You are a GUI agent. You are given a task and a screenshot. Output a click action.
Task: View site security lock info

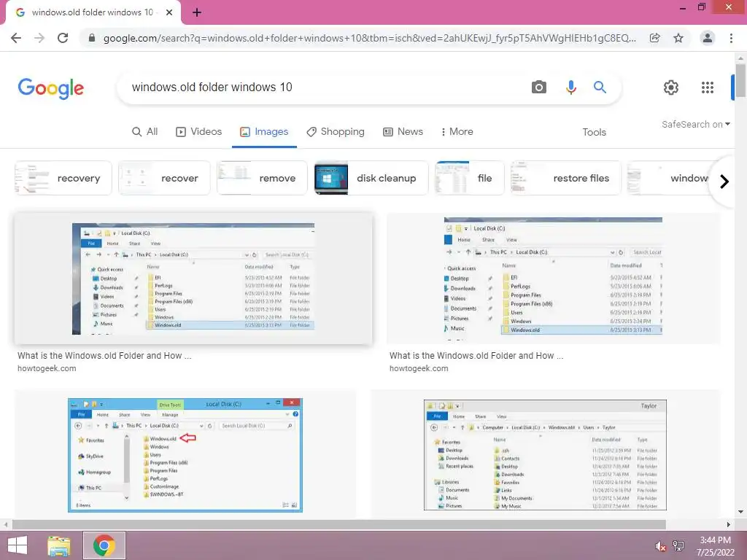(x=92, y=38)
